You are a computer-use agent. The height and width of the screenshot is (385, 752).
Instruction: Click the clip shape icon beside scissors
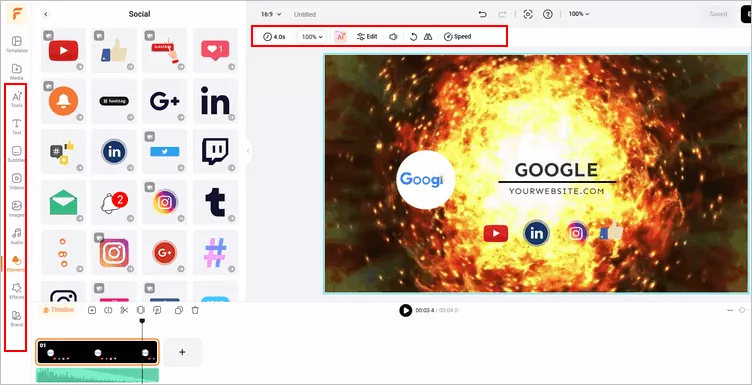[x=141, y=310]
